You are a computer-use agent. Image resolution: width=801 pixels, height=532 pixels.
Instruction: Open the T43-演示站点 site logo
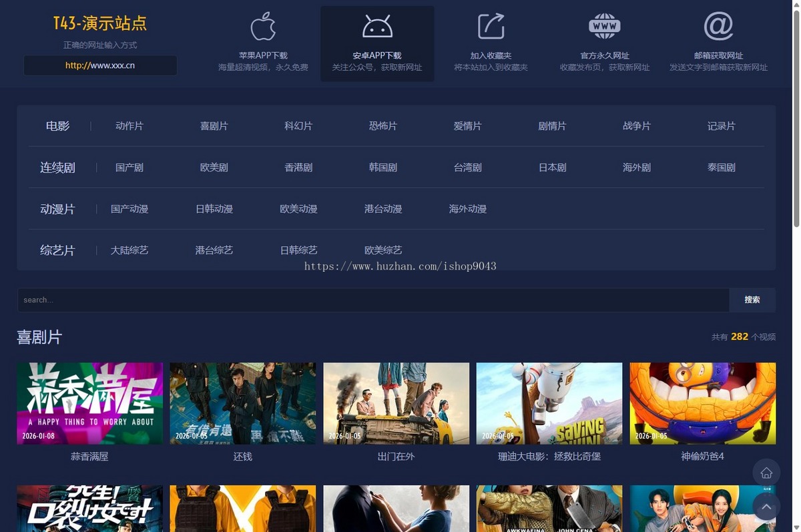click(x=100, y=24)
